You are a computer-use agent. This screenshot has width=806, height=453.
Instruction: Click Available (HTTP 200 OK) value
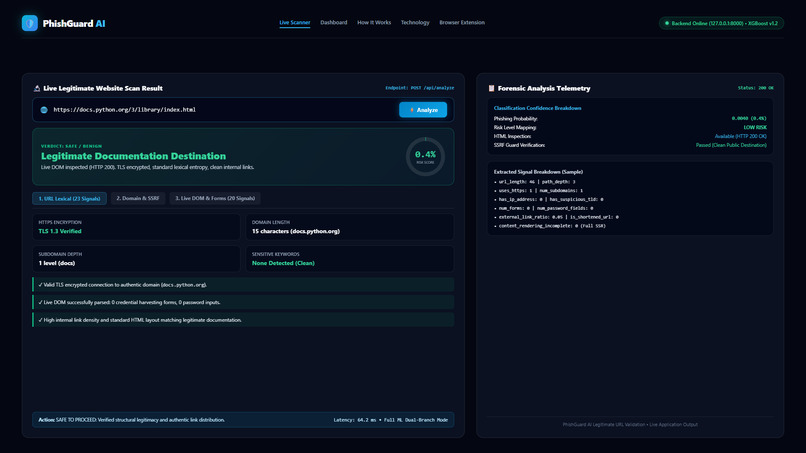pyautogui.click(x=741, y=136)
